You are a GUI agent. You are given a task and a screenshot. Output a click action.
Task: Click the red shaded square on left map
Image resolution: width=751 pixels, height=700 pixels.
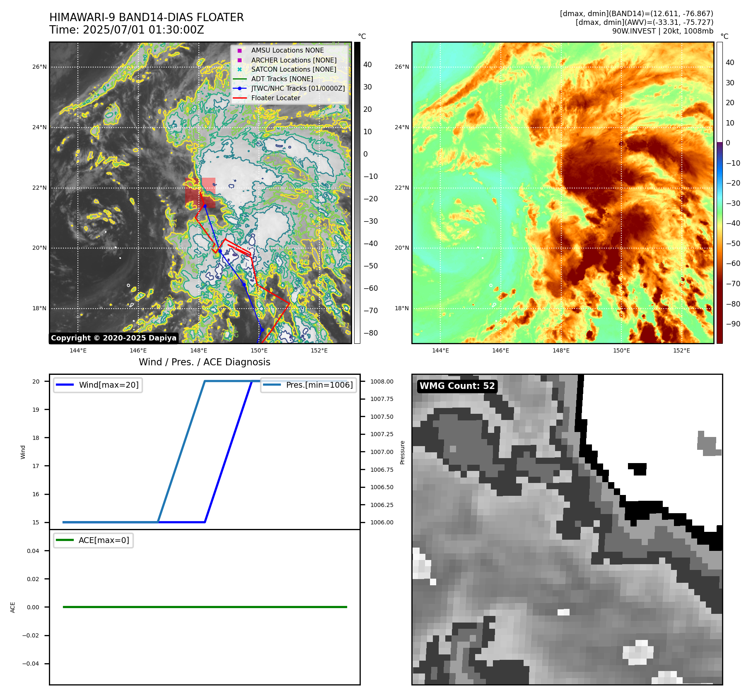click(x=200, y=193)
